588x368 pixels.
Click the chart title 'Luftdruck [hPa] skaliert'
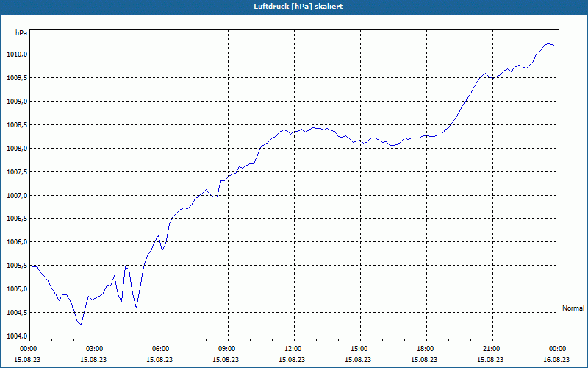click(298, 7)
